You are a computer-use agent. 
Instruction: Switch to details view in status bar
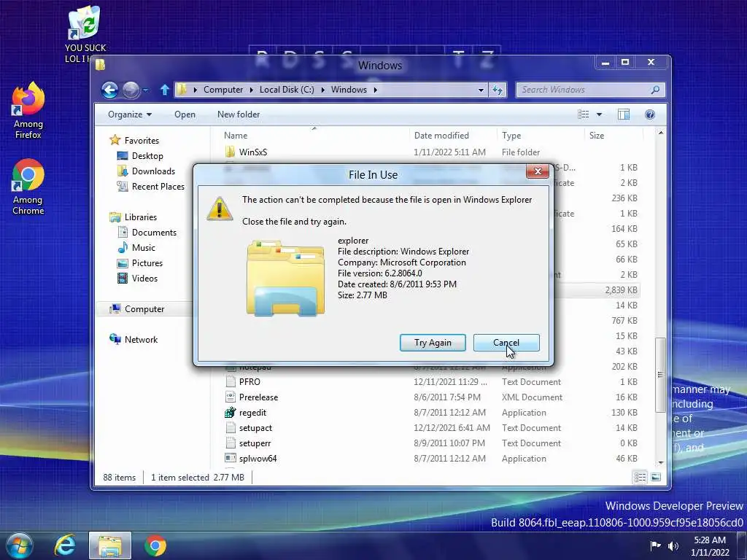[640, 477]
